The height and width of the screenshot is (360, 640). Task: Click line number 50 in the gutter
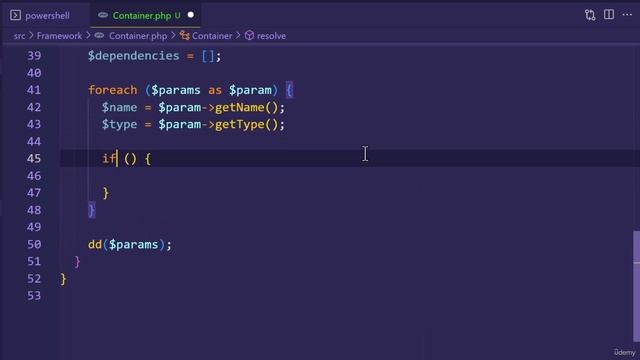(x=34, y=244)
